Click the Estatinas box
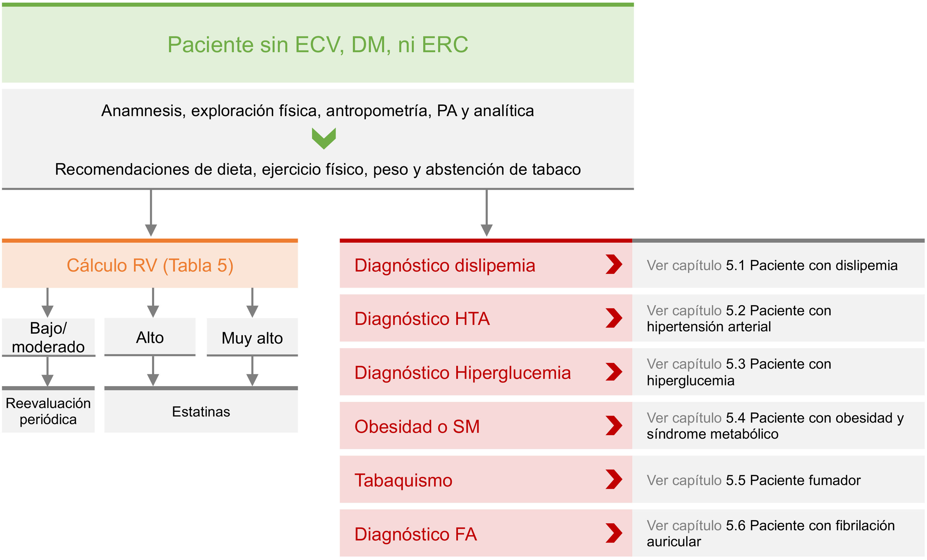 click(201, 411)
